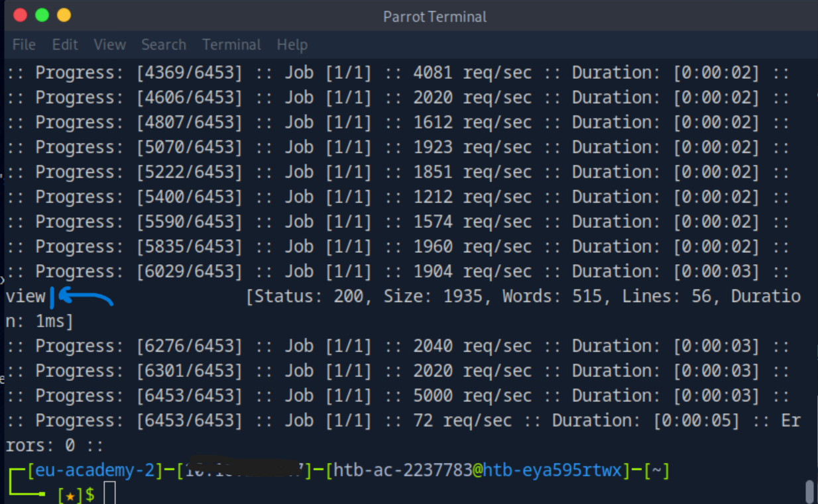Open the Help menu
The height and width of the screenshot is (504, 818).
[292, 44]
